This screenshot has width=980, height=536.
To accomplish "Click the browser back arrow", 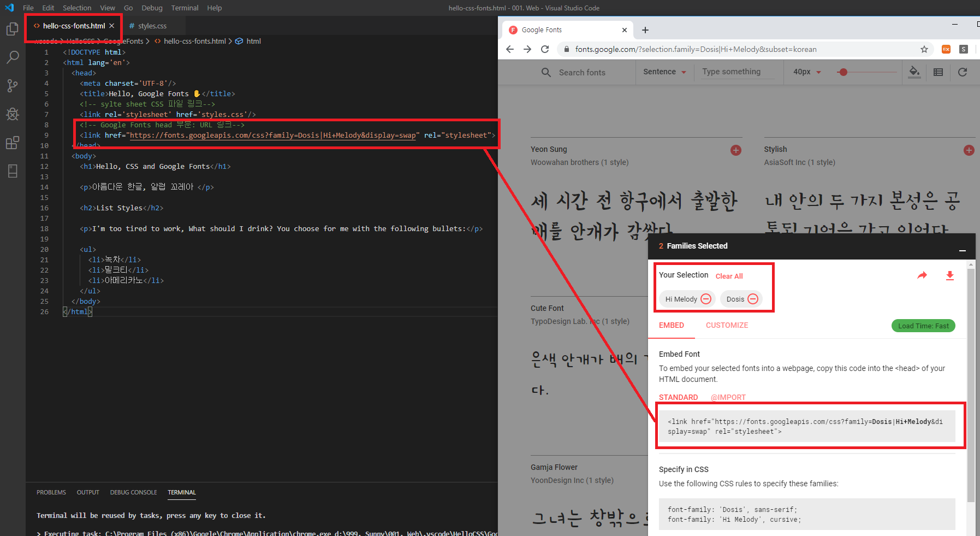I will [510, 49].
